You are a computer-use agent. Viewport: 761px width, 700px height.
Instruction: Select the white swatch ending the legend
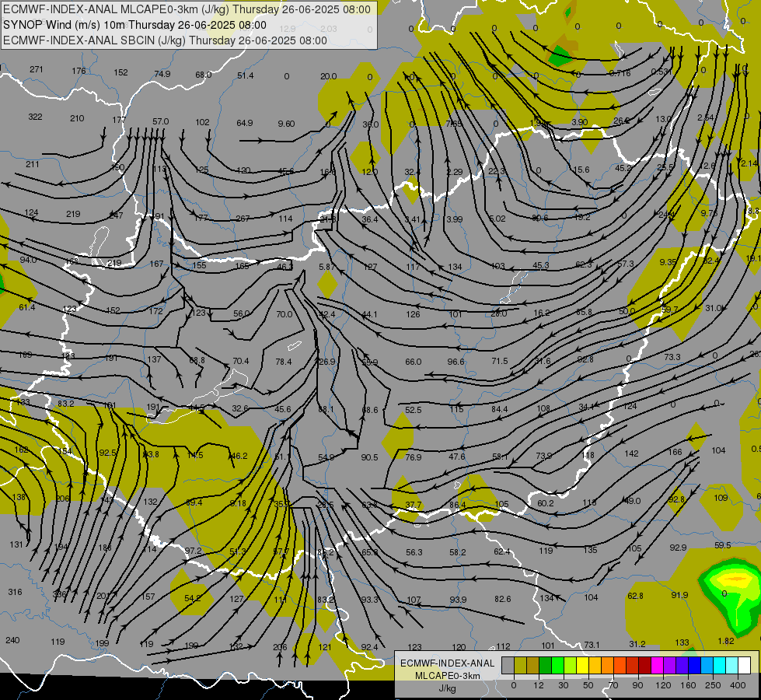(745, 665)
